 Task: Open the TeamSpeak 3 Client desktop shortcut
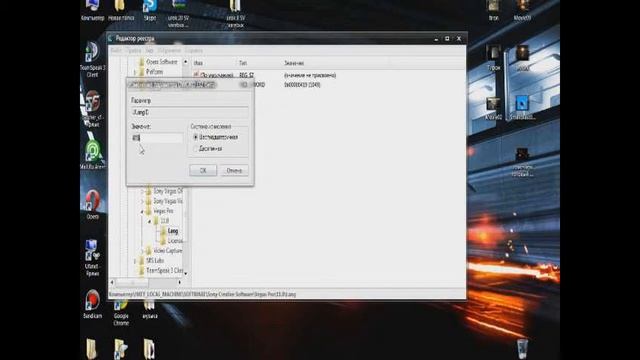click(x=93, y=59)
